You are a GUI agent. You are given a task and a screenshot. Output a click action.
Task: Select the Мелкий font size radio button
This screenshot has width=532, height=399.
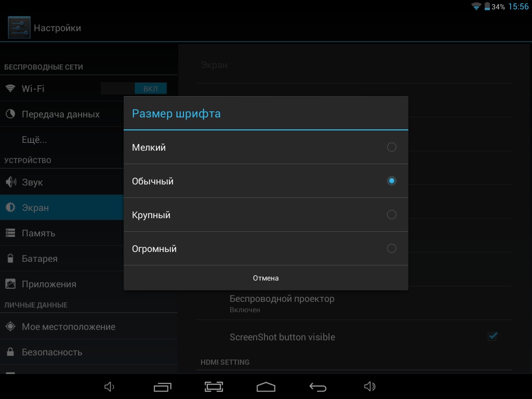391,147
